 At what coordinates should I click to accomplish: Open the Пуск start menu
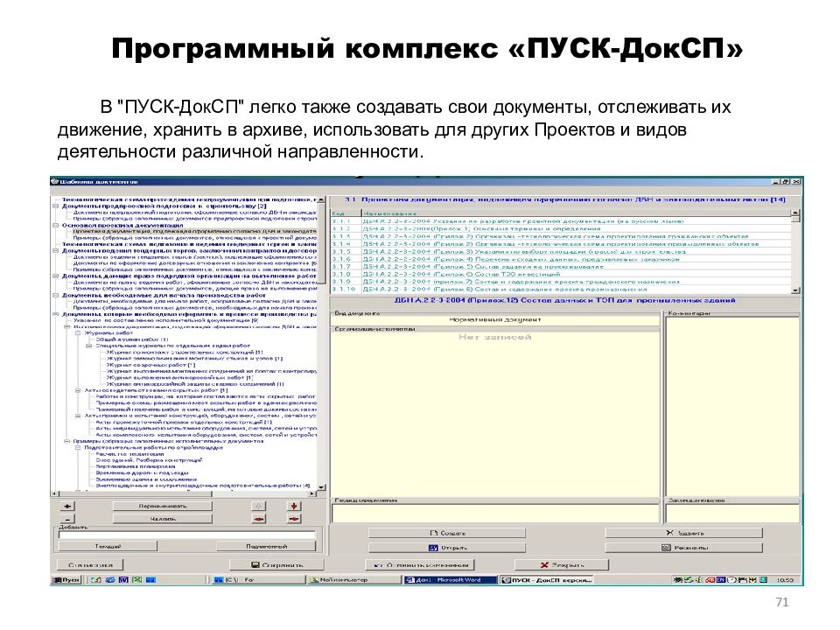click(66, 579)
